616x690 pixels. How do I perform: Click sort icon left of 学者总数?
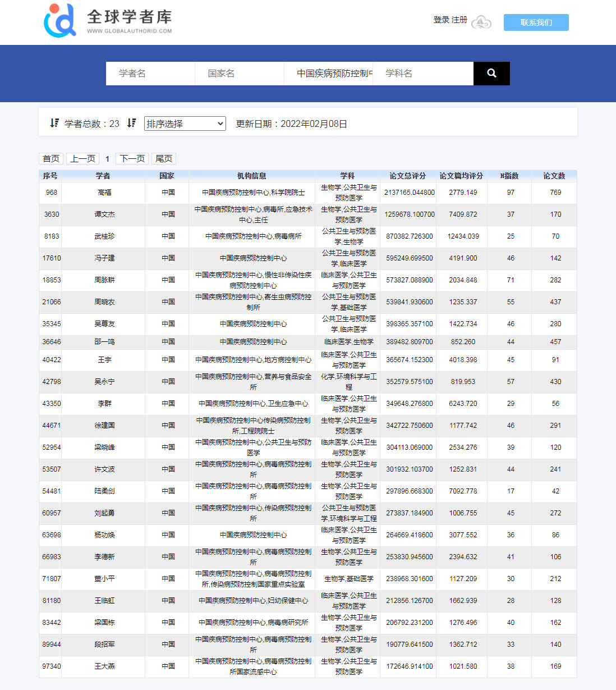coord(54,123)
